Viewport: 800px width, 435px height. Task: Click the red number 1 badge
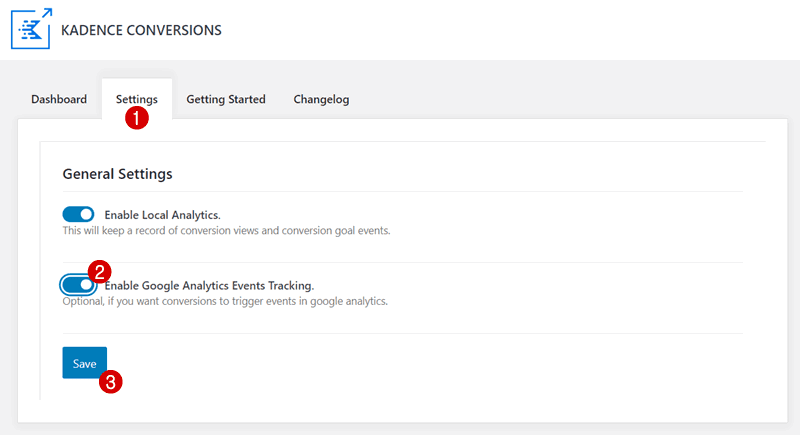[x=137, y=118]
